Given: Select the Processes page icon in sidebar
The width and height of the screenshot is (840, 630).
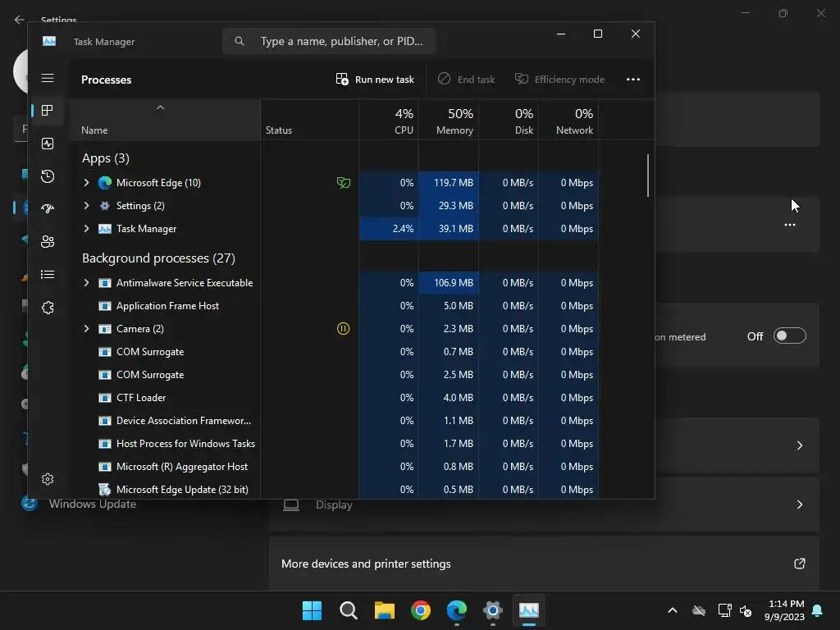Looking at the screenshot, I should pyautogui.click(x=48, y=111).
